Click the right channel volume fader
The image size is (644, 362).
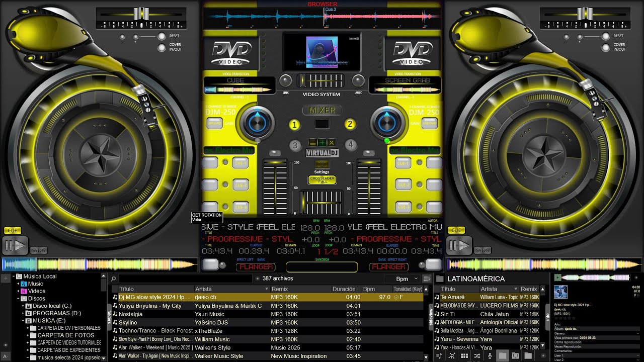pyautogui.click(x=369, y=187)
